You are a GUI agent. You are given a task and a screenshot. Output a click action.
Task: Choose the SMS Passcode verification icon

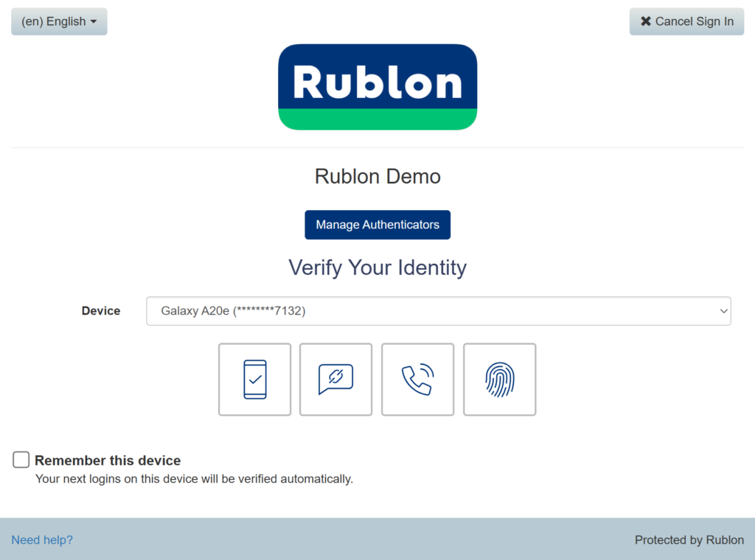(x=335, y=379)
